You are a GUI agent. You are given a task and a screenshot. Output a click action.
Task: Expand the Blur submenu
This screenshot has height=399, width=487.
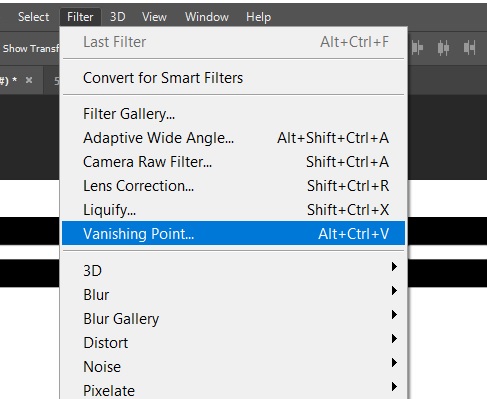(234, 294)
